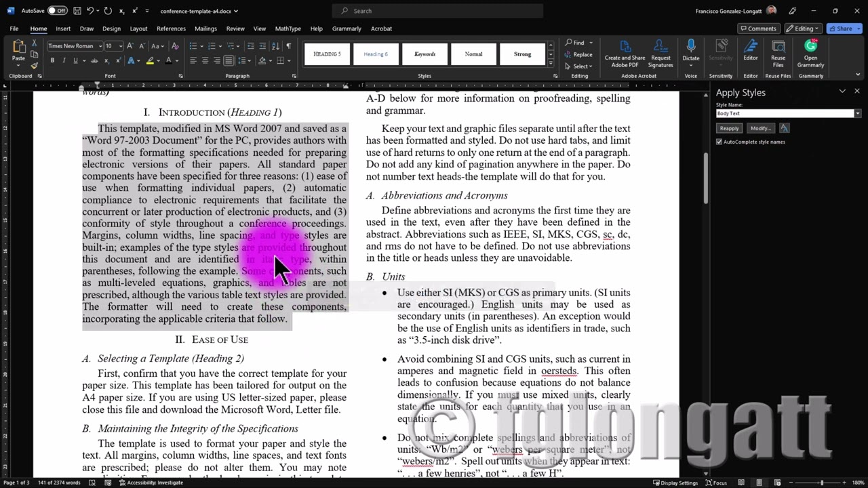Screen dimensions: 868x488
Task: Open the Comments button
Action: (758, 28)
